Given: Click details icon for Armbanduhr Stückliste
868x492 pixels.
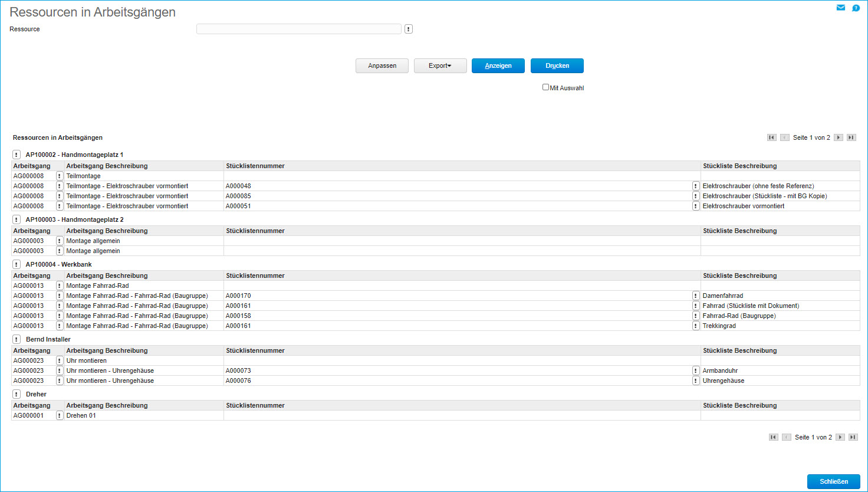Looking at the screenshot, I should click(x=696, y=370).
